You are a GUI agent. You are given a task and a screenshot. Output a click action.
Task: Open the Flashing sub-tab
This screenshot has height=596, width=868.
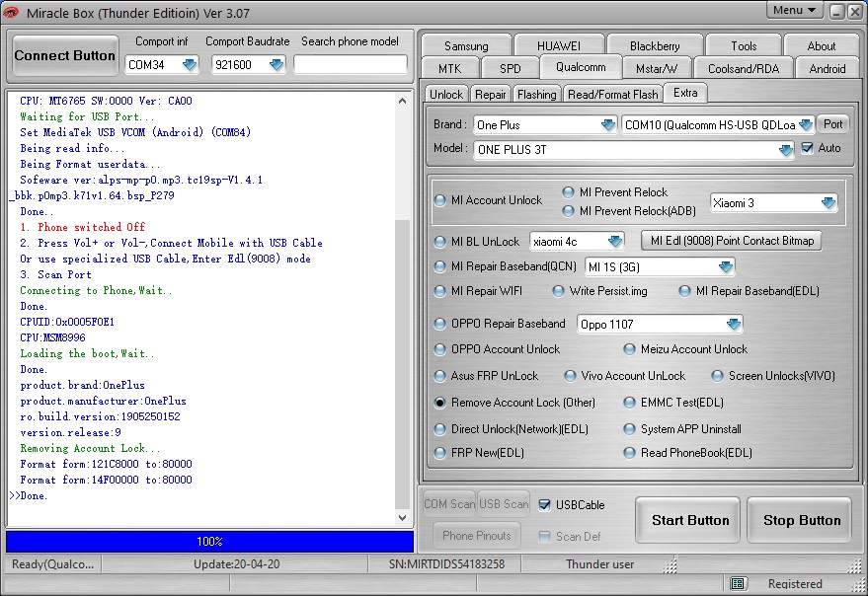point(537,95)
